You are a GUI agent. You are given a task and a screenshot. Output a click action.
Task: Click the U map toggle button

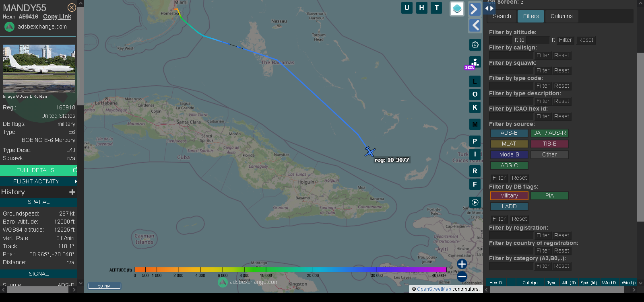click(x=407, y=8)
